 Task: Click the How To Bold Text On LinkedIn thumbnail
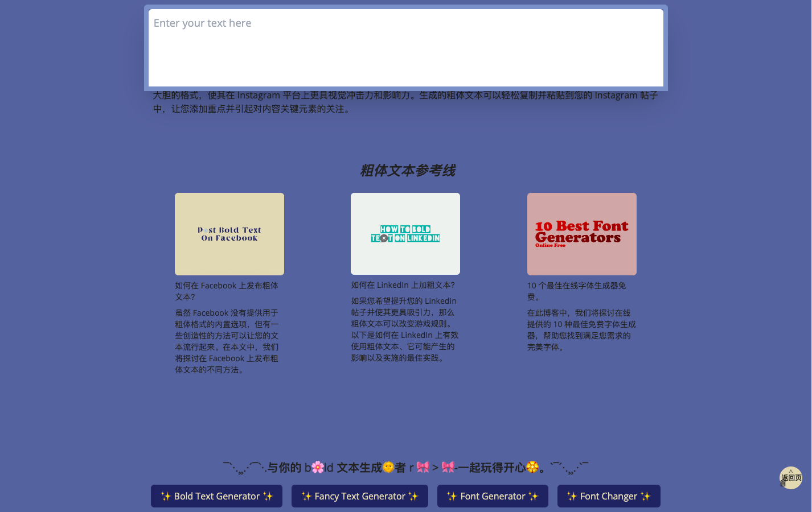pyautogui.click(x=405, y=234)
